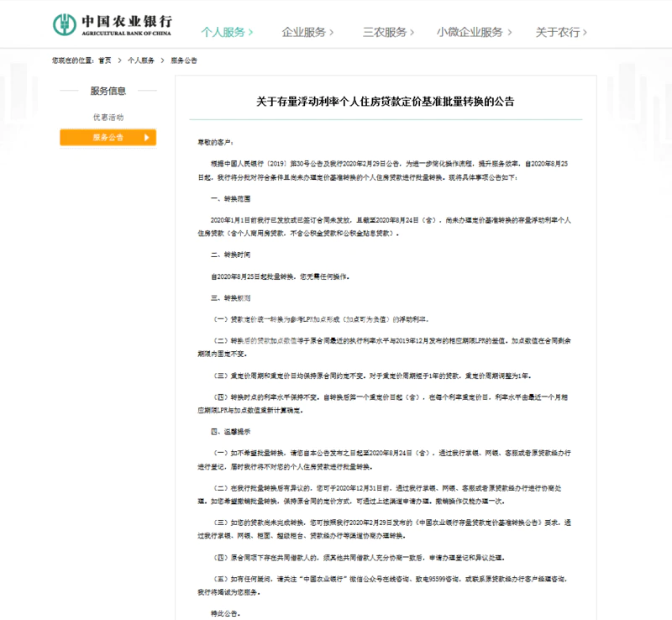This screenshot has height=620, width=672.
Task: Open the 关于农行 navigation item
Action: (x=561, y=32)
